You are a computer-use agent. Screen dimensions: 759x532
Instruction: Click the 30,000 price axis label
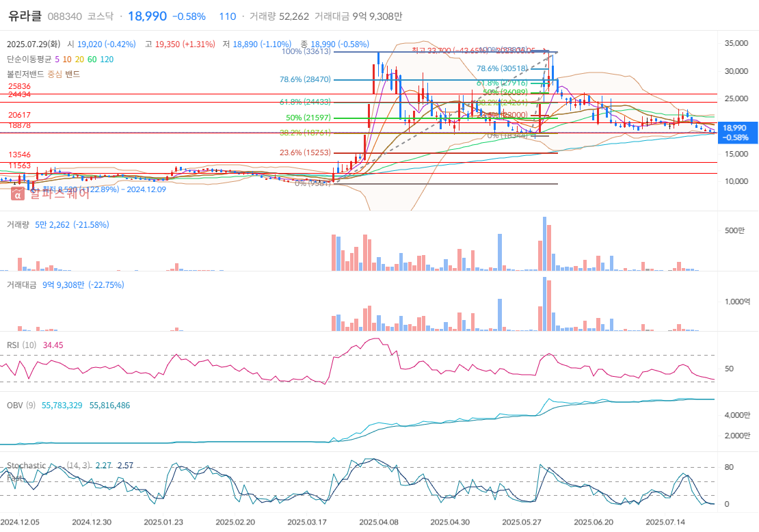pos(736,71)
